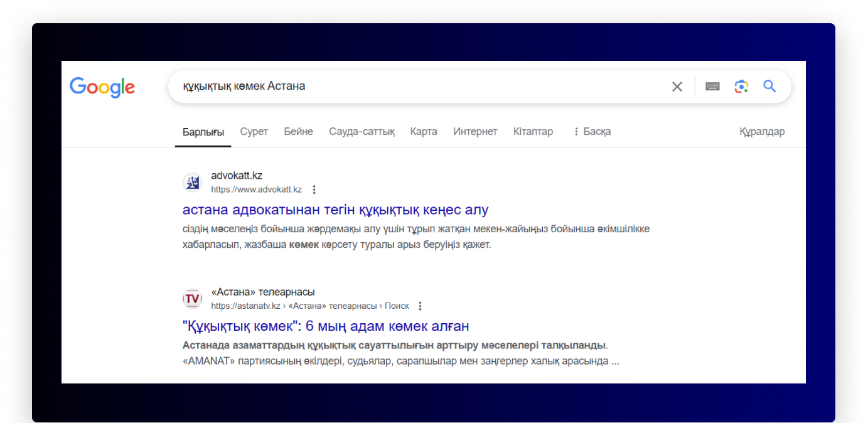Open the Құқықтық көмек: 6 мың адам result

(x=325, y=326)
